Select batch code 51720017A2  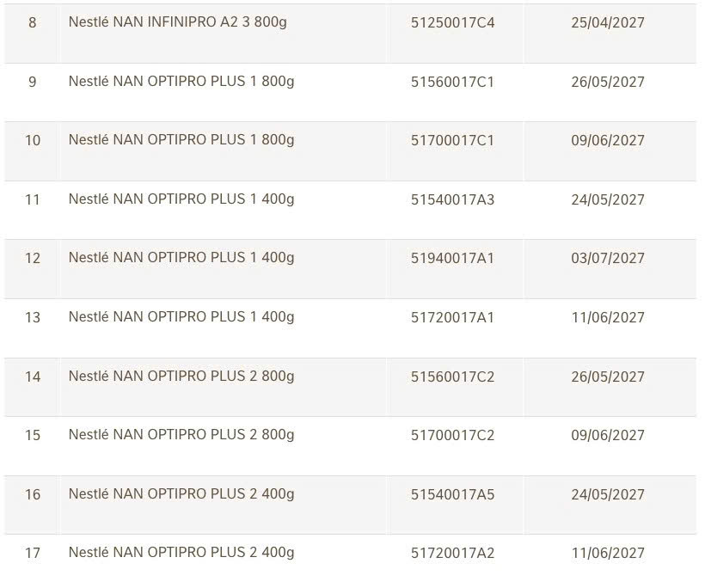click(452, 554)
